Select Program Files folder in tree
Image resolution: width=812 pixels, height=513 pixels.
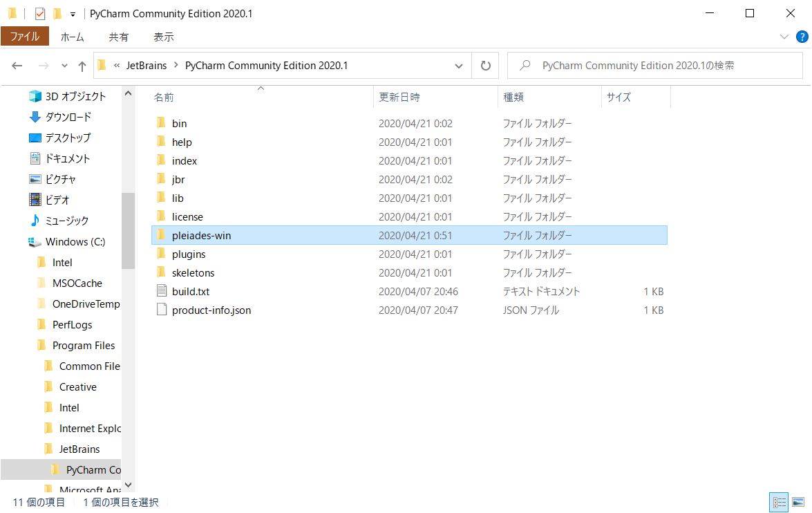84,345
